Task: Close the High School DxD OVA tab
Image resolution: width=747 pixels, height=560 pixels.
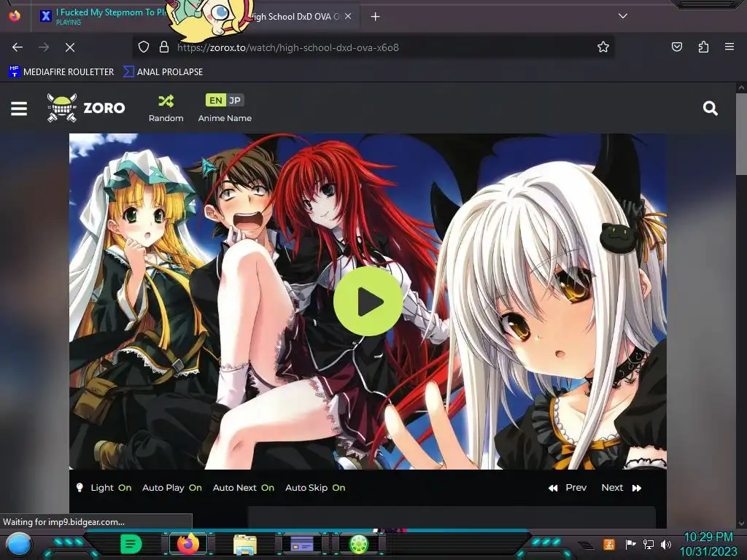Action: [348, 16]
